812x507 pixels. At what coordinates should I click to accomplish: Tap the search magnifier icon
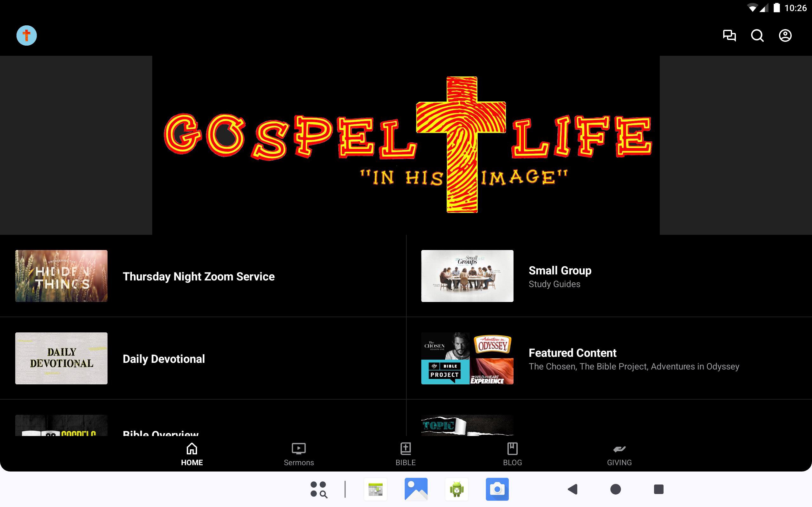point(757,35)
